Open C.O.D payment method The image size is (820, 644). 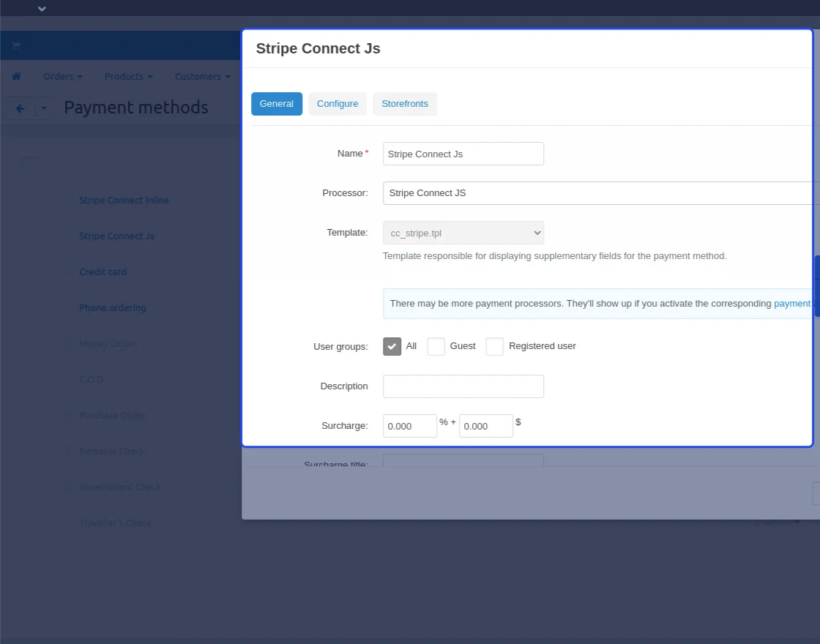point(91,380)
